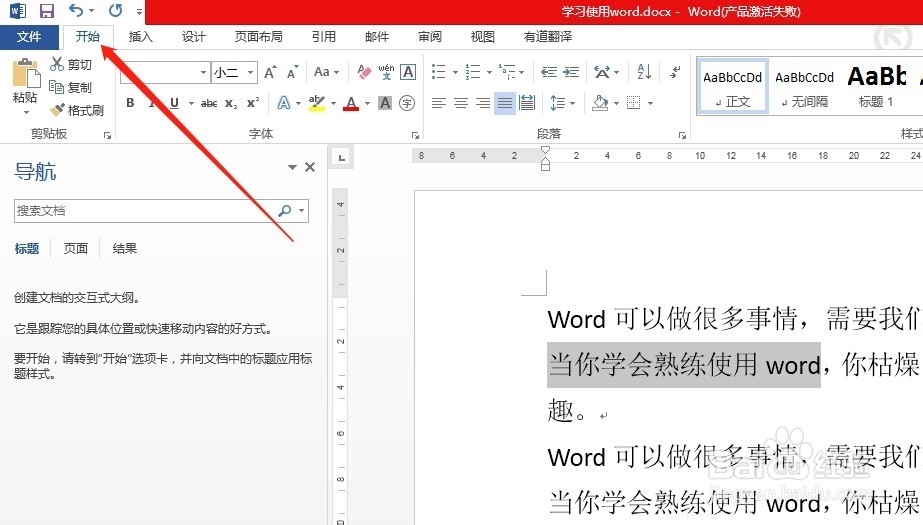Image resolution: width=923 pixels, height=525 pixels.
Task: Open the Word application icon menu
Action: pos(18,11)
